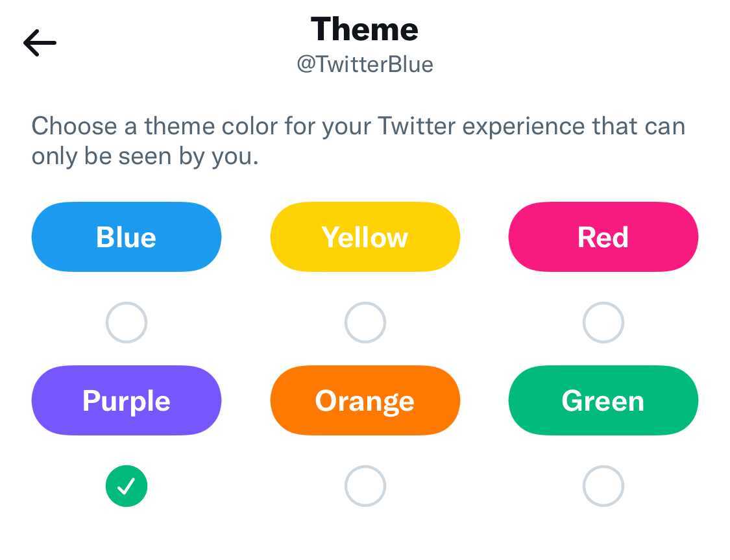Mark the radio button below Green
The image size is (730, 560).
tap(603, 486)
